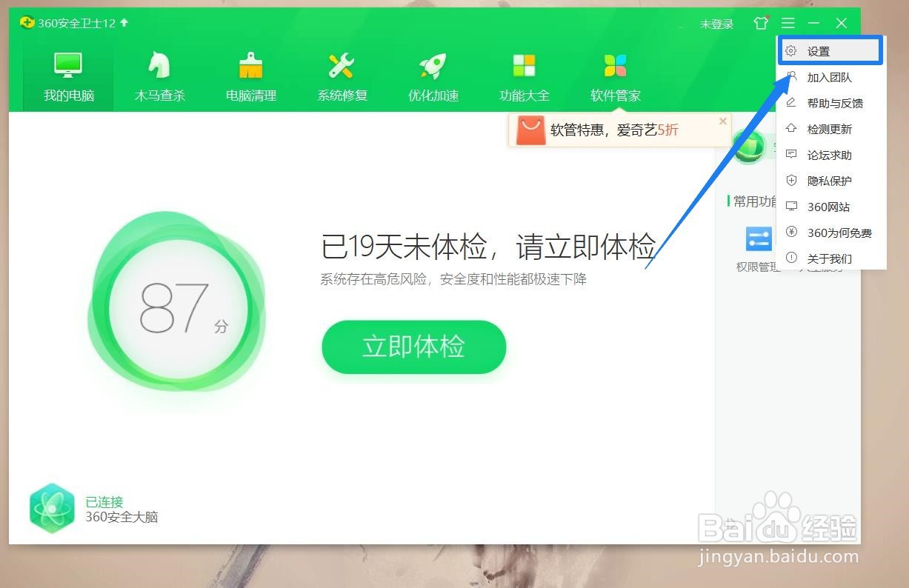Select the 木马查杀 horse icon
909x588 pixels.
point(159,65)
